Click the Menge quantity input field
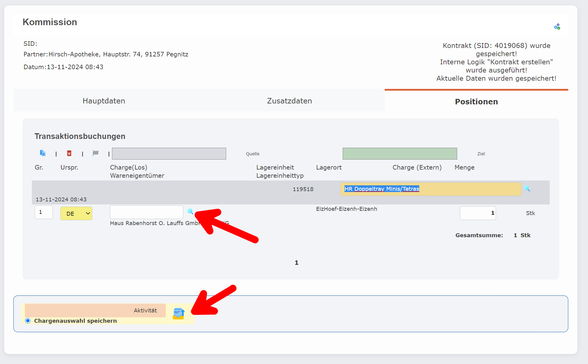The height and width of the screenshot is (364, 588). pyautogui.click(x=478, y=213)
